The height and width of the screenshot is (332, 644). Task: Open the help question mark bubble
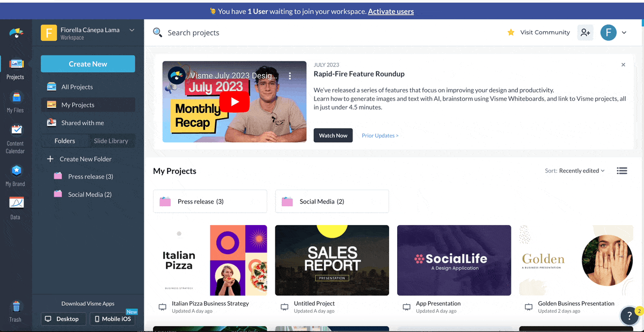(x=630, y=316)
